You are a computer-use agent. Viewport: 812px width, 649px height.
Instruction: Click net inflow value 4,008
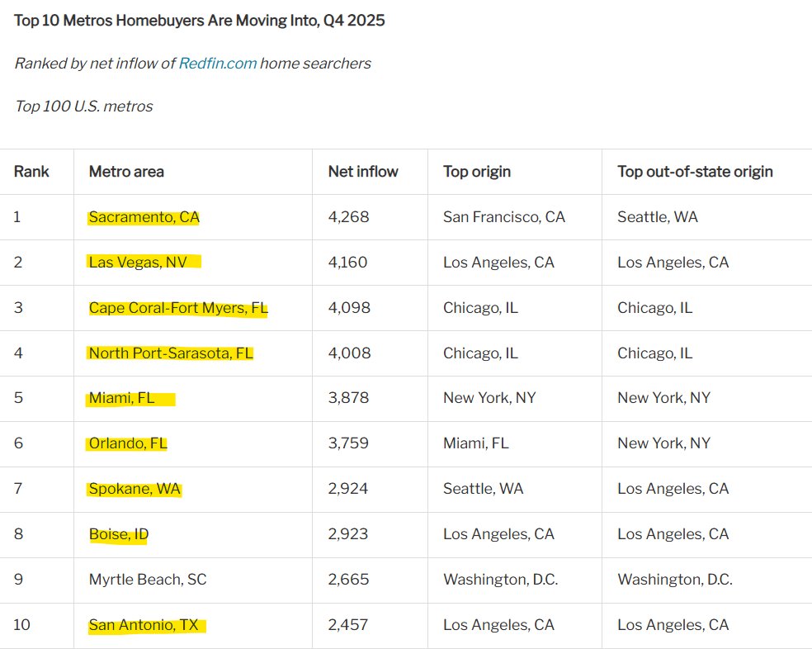tap(350, 353)
